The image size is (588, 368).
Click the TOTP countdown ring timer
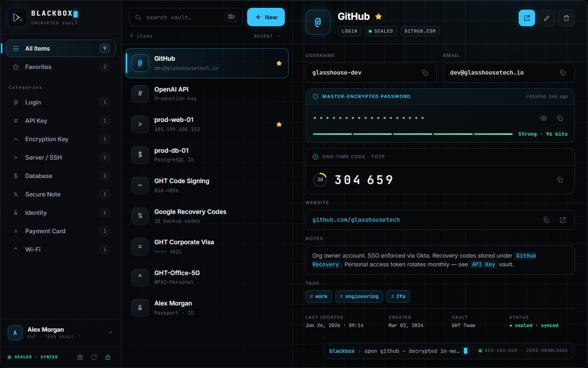(320, 180)
